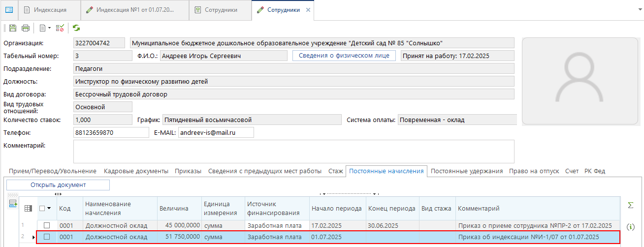Click the save floppy disk icon

13,28
